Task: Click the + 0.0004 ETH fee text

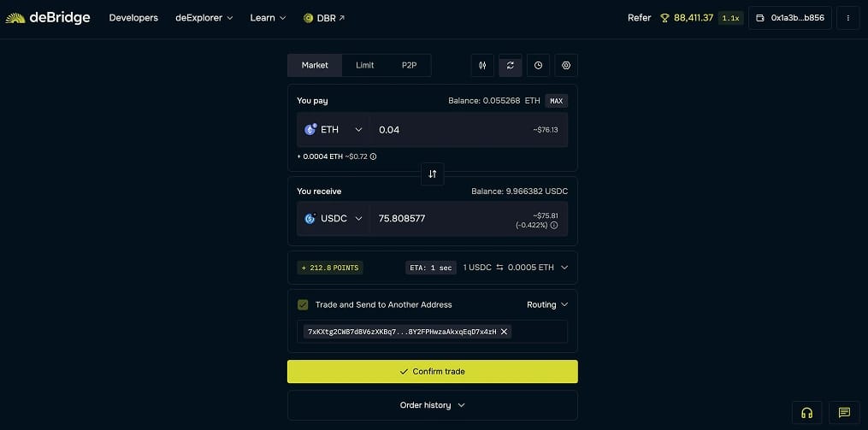Action: [321, 156]
